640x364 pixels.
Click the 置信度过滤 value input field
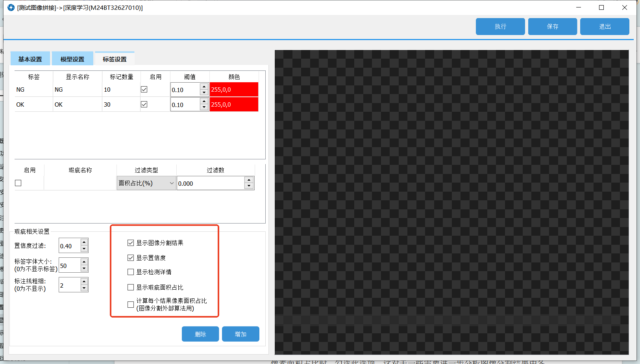point(69,246)
